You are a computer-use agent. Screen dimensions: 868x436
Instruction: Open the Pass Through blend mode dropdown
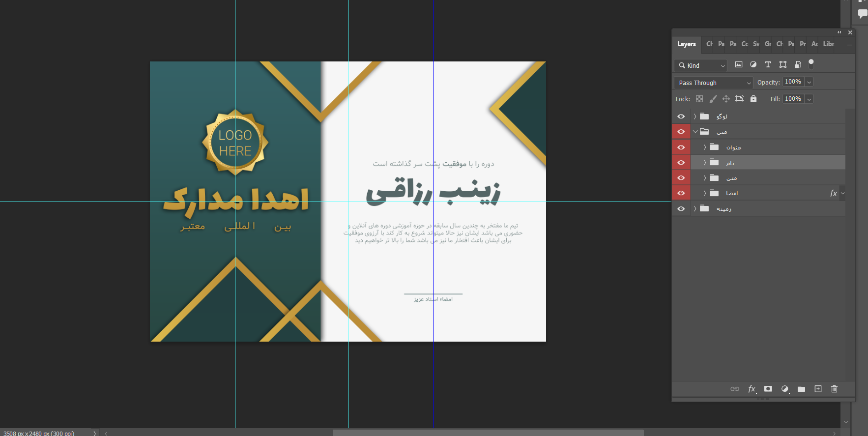(x=714, y=83)
